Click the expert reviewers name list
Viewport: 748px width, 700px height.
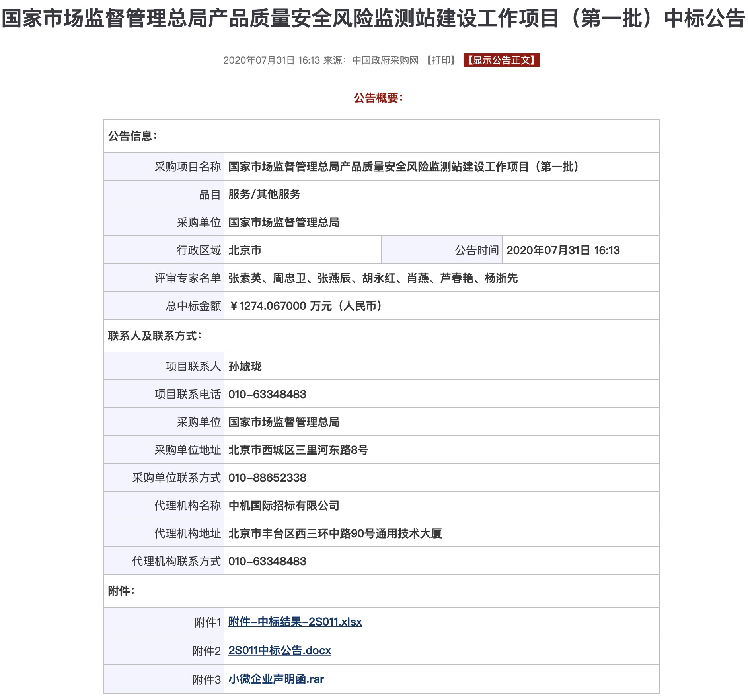[373, 278]
